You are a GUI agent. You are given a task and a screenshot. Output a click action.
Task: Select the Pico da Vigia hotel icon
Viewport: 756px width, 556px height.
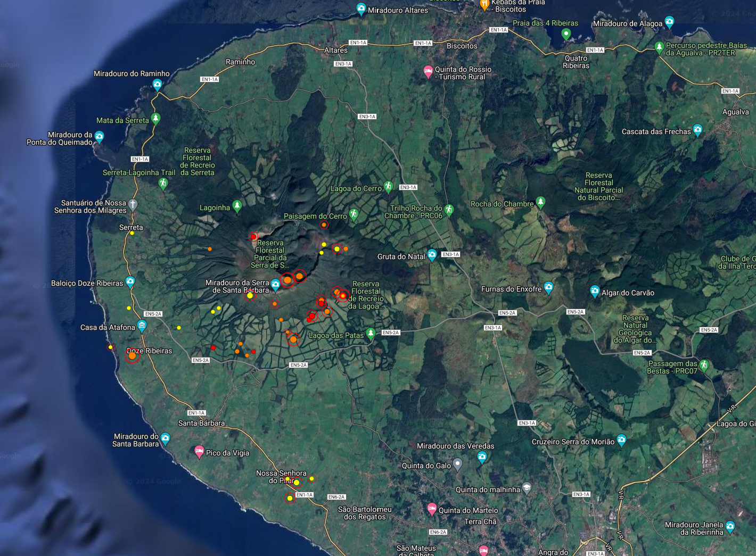point(199,452)
